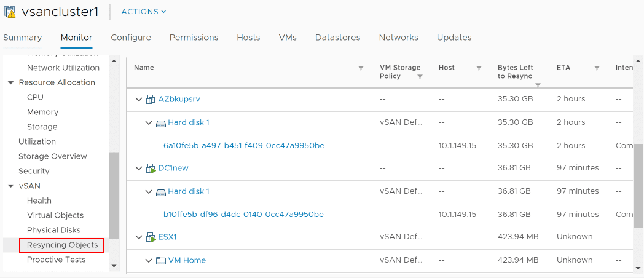Collapse the Resource Allocation tree node
This screenshot has width=644, height=278.
[x=10, y=82]
